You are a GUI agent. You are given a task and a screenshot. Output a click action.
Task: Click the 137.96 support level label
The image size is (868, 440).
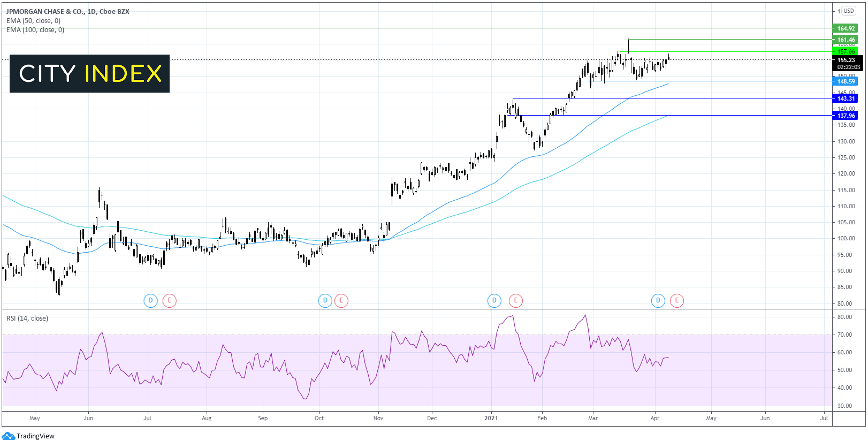846,116
